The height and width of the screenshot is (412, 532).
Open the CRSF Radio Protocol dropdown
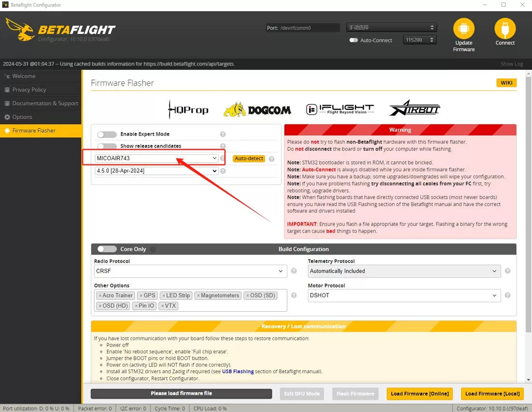click(x=190, y=271)
